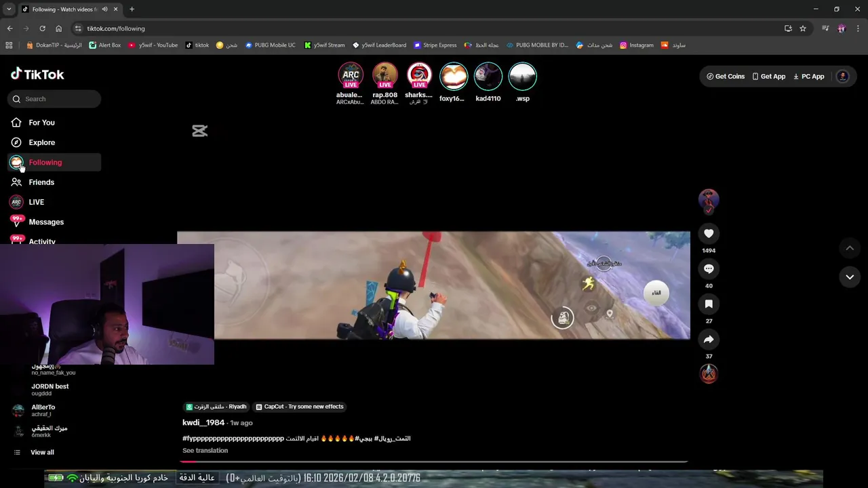The height and width of the screenshot is (488, 868).
Task: Click the address bar URL
Action: (x=116, y=28)
